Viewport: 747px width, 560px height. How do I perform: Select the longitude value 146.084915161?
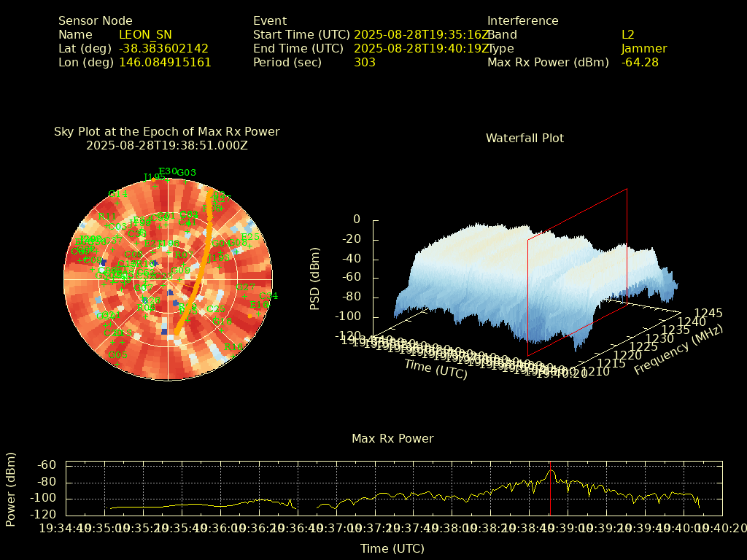[165, 62]
